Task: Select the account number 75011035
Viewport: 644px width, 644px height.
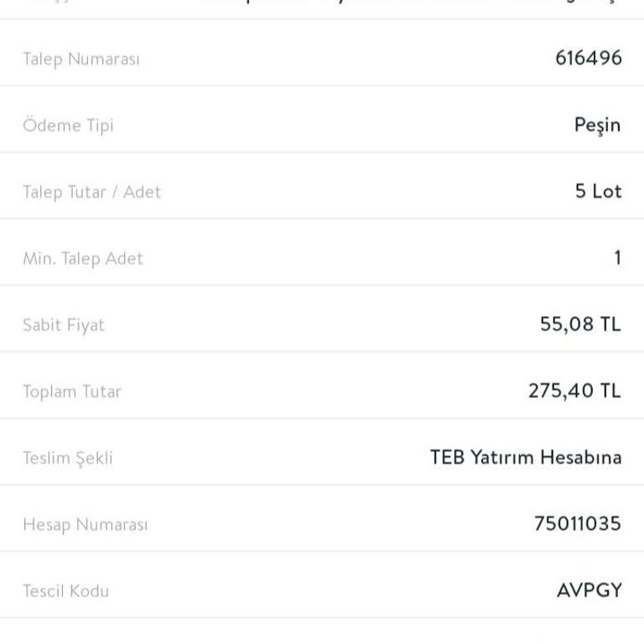Action: [577, 524]
